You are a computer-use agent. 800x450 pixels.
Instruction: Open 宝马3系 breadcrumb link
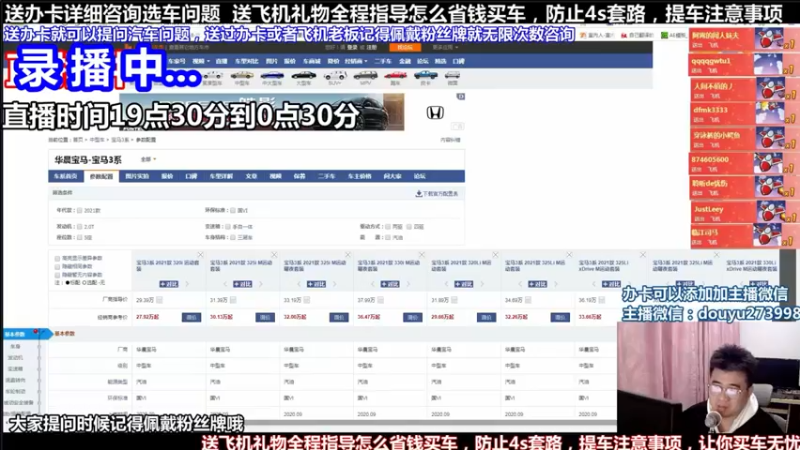coord(120,140)
